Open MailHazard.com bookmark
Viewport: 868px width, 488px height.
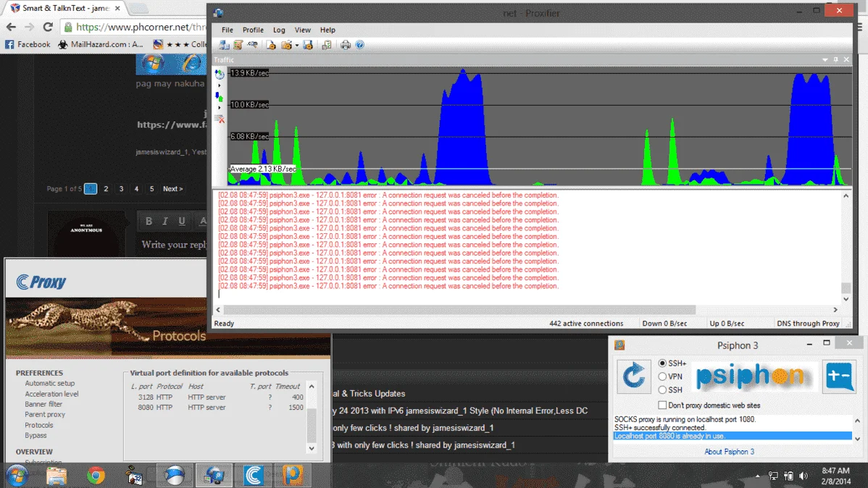(101, 44)
